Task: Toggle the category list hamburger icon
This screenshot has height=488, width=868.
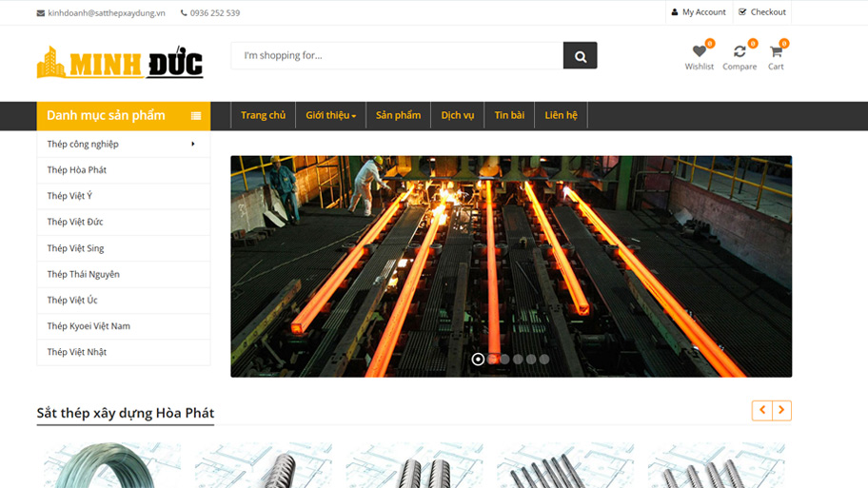Action: 196,116
